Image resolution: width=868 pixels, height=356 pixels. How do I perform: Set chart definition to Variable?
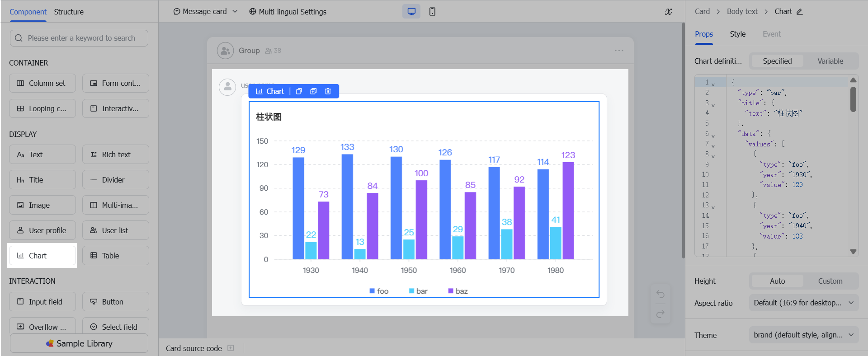click(x=830, y=61)
